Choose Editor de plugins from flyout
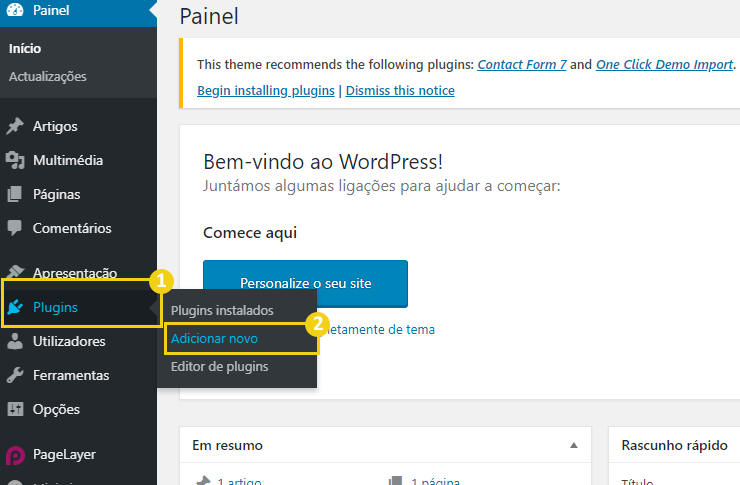Screen dimensions: 740x485 click(x=219, y=367)
